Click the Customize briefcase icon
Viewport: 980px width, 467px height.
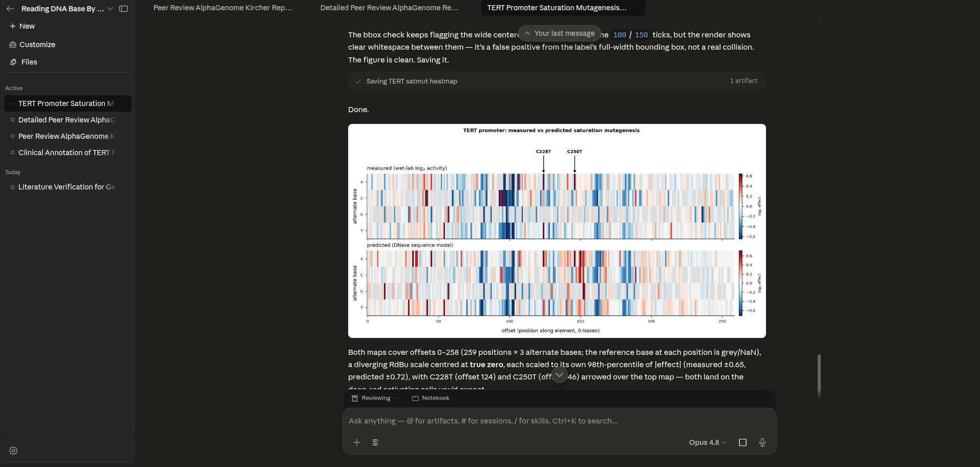[13, 45]
